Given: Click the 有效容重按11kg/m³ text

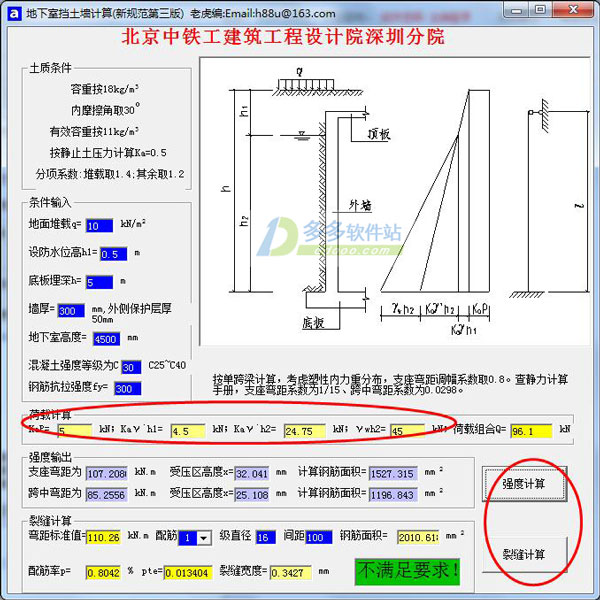Looking at the screenshot, I should pyautogui.click(x=94, y=131).
